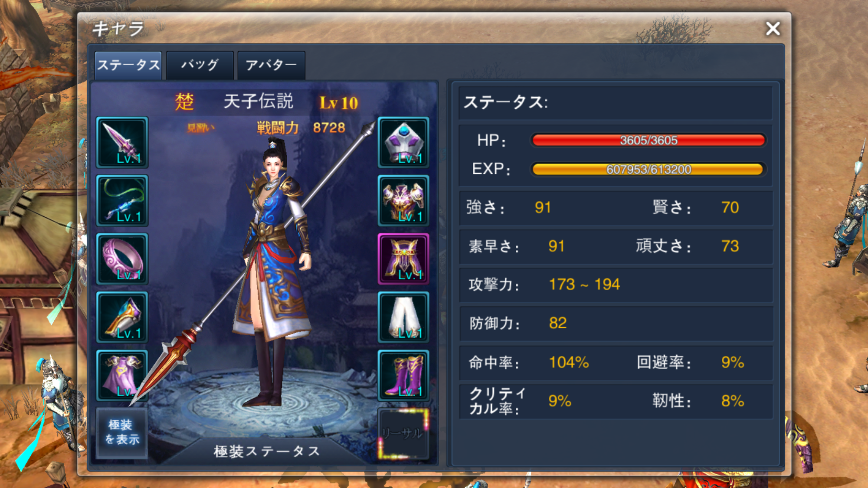Toggle the 極装を表示 display button
Viewport: 868px width, 488px height.
click(122, 433)
